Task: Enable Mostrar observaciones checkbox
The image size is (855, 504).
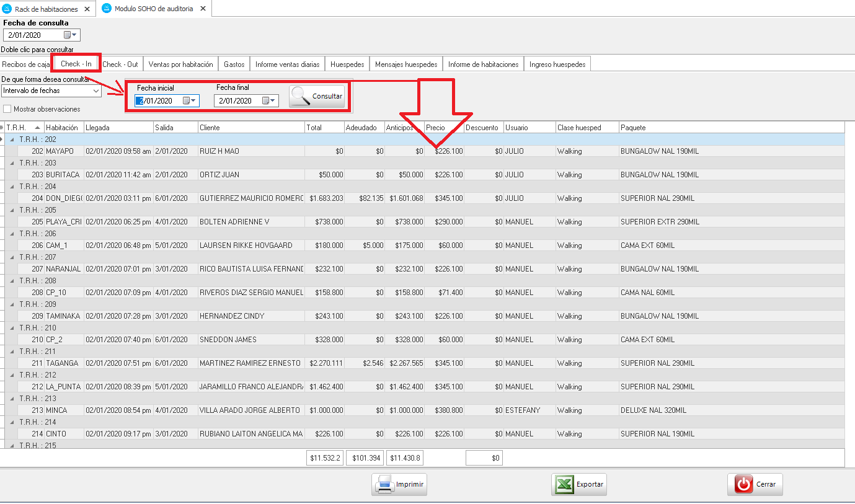Action: [x=7, y=109]
